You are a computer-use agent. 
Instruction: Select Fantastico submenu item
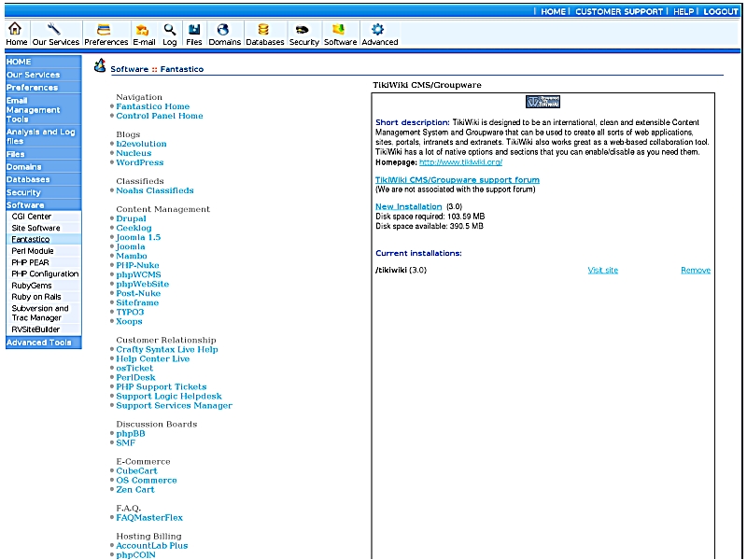click(x=31, y=240)
